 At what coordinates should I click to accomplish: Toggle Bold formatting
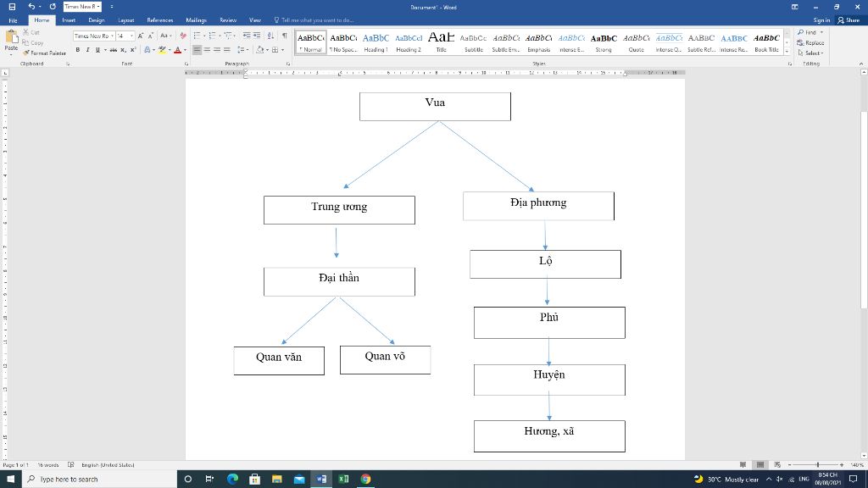pos(77,50)
